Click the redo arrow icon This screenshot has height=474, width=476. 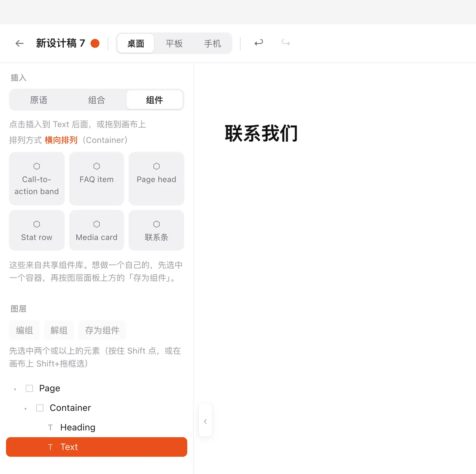286,43
